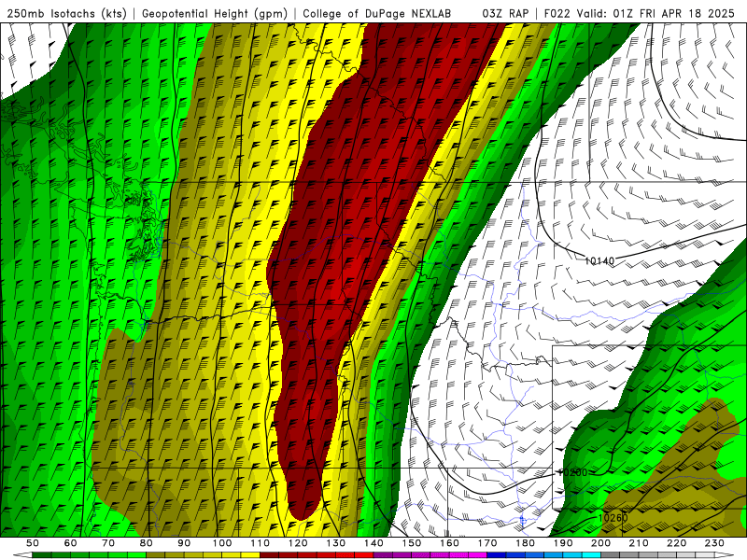Click the 140 value on the color scale
Image resolution: width=747 pixels, height=560 pixels.
[373, 543]
